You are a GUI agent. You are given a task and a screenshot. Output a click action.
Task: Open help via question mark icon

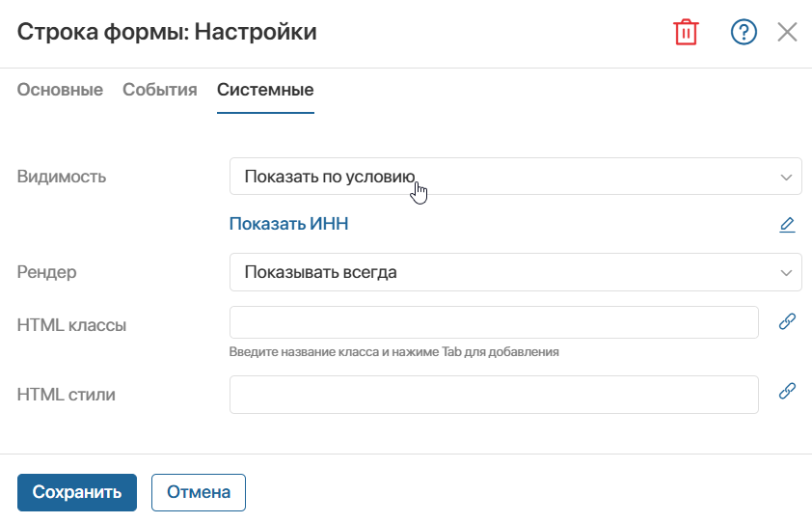click(x=744, y=32)
